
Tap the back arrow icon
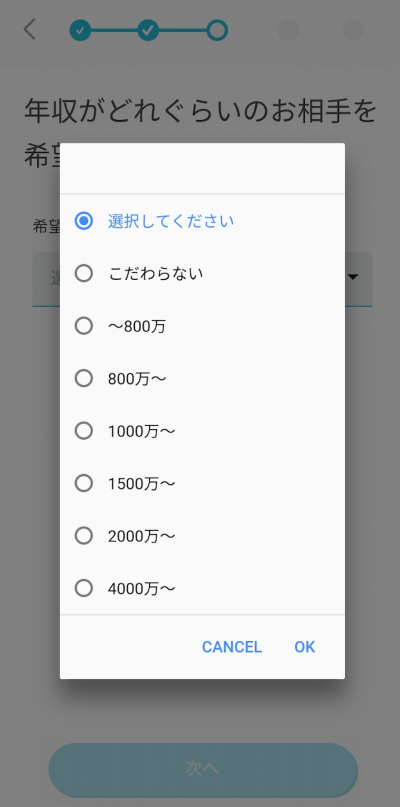tap(29, 30)
